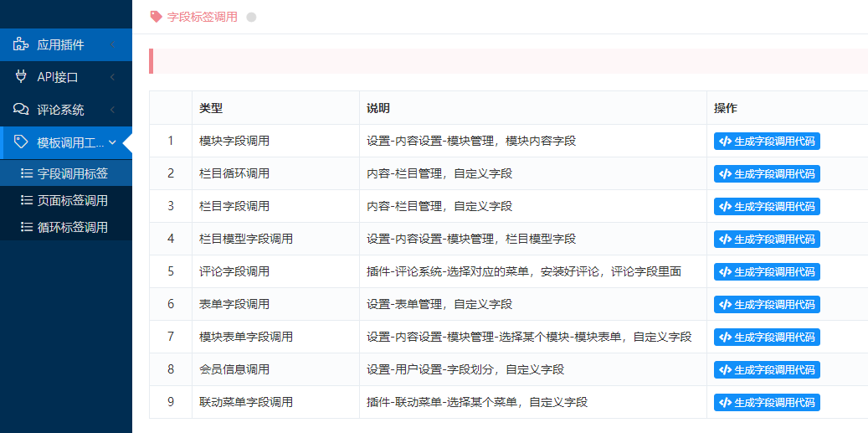868x433 pixels.
Task: Select the 模板调用工具 sidebar menu
Action: pos(66,142)
